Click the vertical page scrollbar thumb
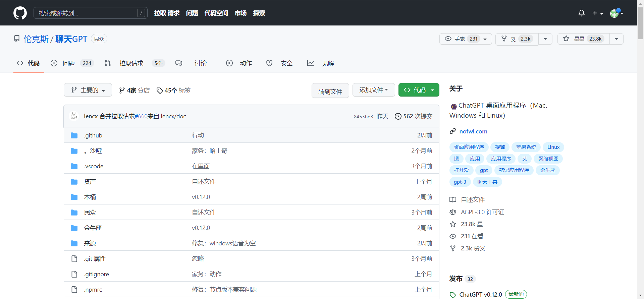This screenshot has height=299, width=644. tap(640, 23)
